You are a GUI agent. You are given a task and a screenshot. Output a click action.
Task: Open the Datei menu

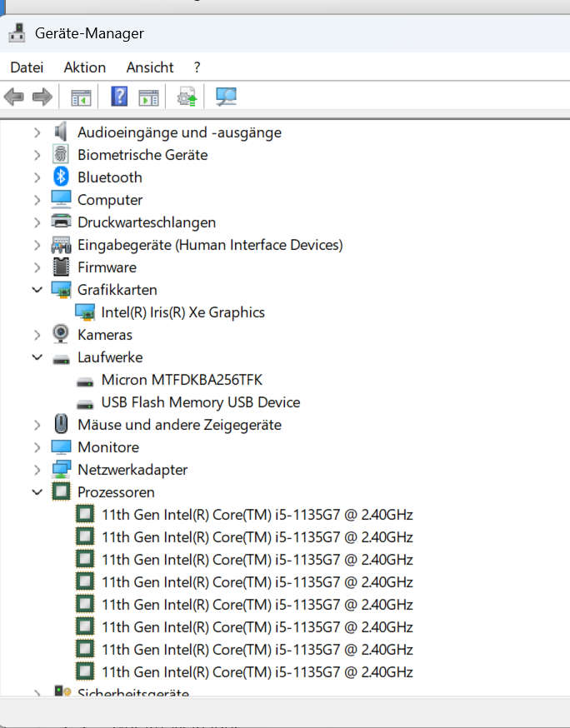27,67
